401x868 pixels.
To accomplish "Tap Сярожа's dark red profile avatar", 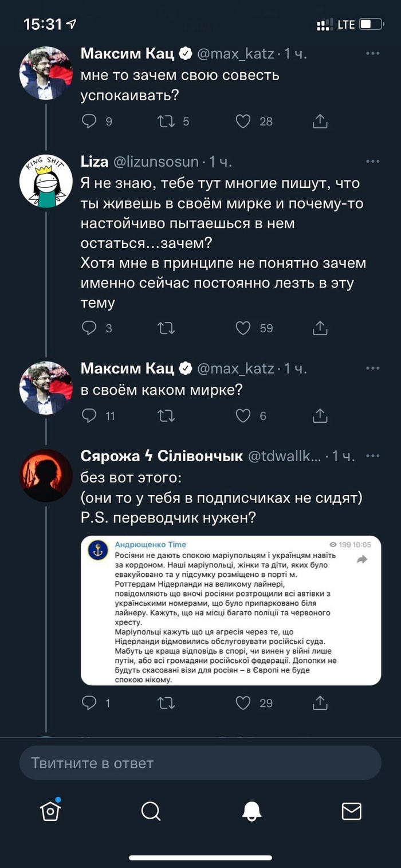I will [46, 476].
